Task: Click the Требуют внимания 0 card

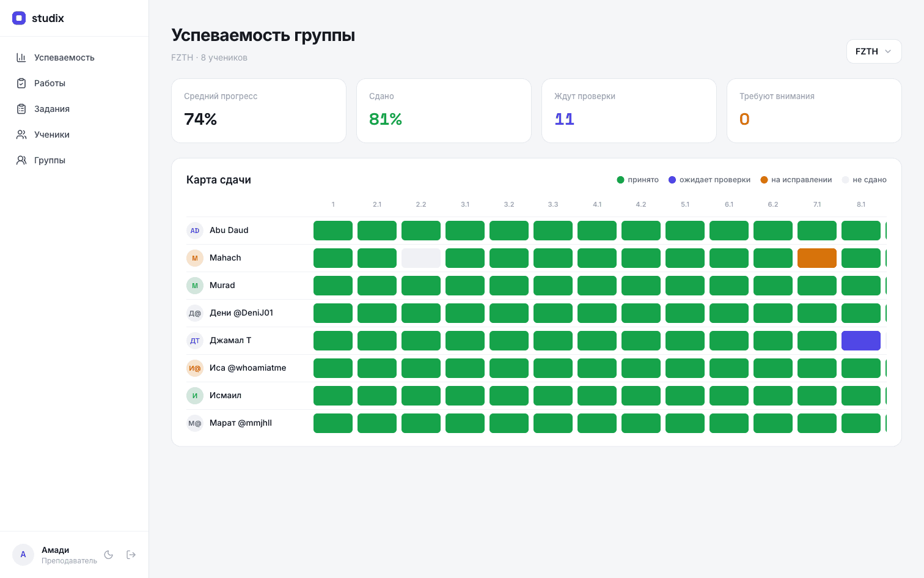Action: [814, 111]
